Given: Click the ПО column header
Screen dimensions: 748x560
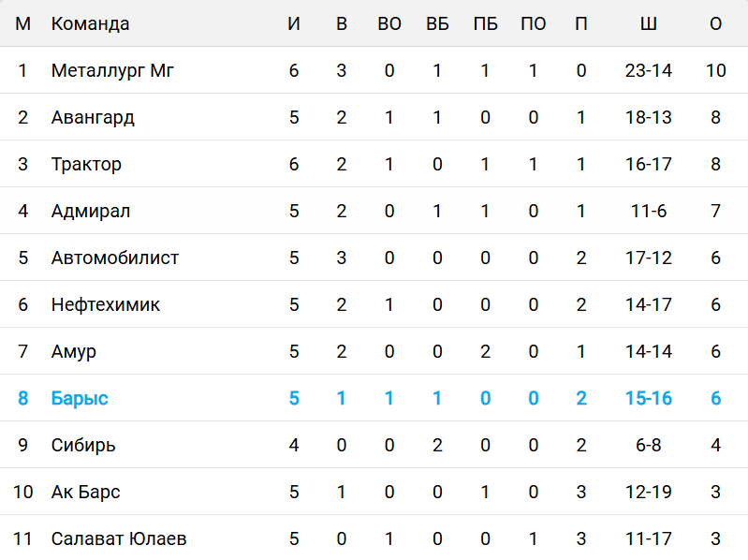Looking at the screenshot, I should click(533, 23).
